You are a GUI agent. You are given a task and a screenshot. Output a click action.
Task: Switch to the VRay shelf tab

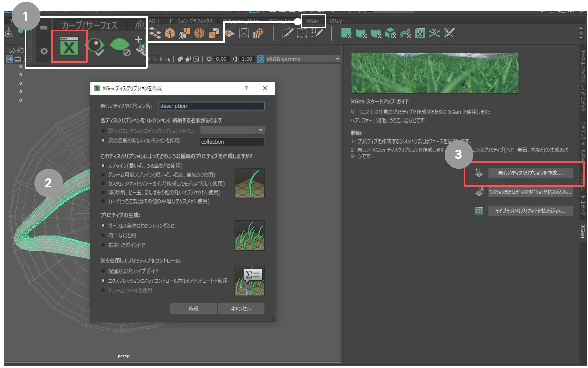click(336, 21)
